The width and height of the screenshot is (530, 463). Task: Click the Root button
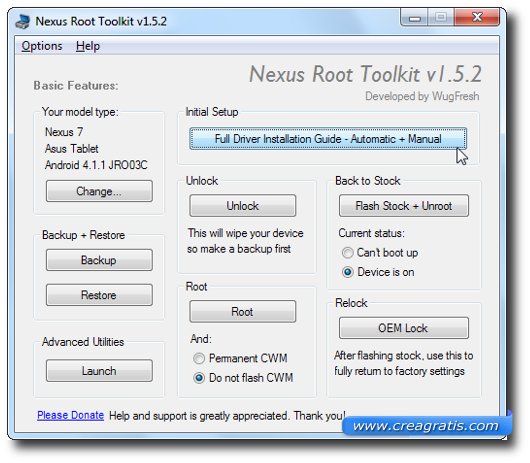[x=242, y=312]
